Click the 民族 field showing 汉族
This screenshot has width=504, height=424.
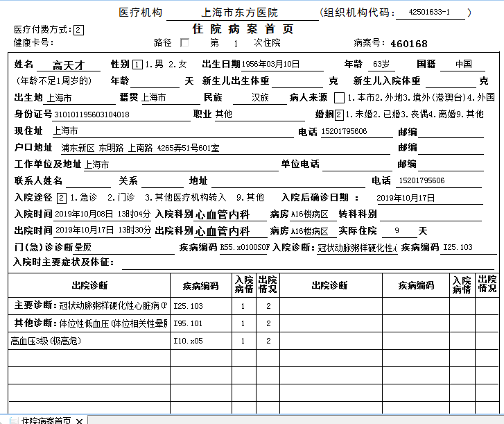coord(260,98)
